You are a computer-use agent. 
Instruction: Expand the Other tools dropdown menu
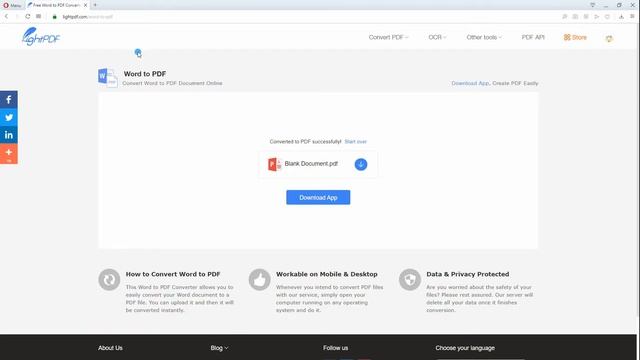pyautogui.click(x=484, y=37)
